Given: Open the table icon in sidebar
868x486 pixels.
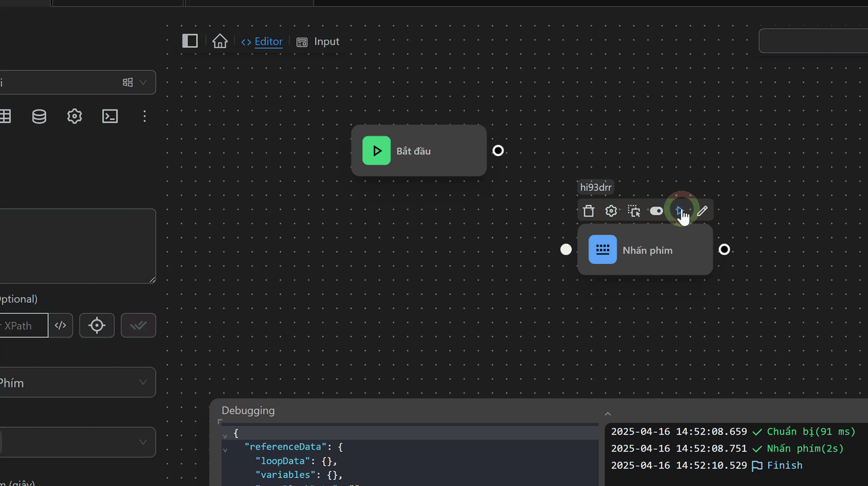Looking at the screenshot, I should (x=5, y=117).
